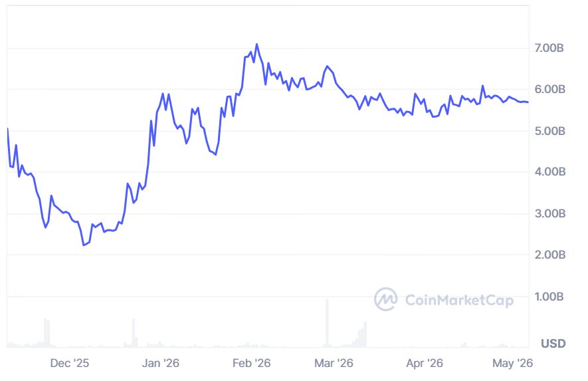Click the Feb '26 date label
Screen dimensions: 588x381
pyautogui.click(x=251, y=363)
